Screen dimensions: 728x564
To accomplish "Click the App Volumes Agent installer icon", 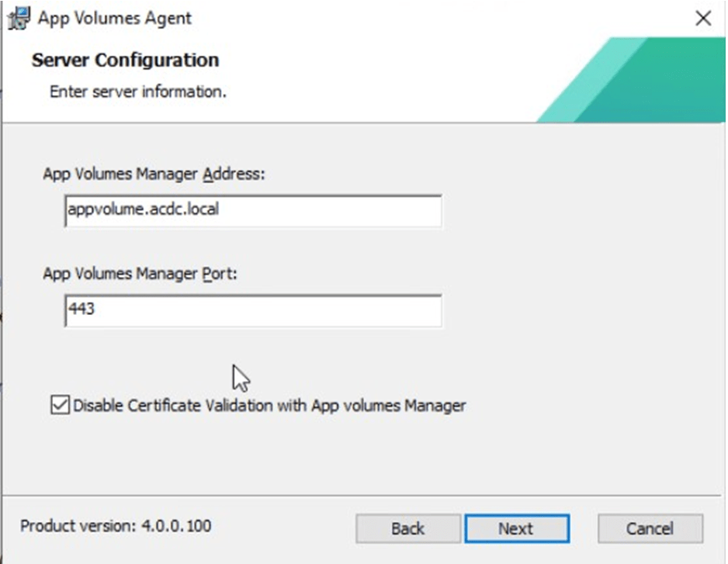I will point(17,18).
